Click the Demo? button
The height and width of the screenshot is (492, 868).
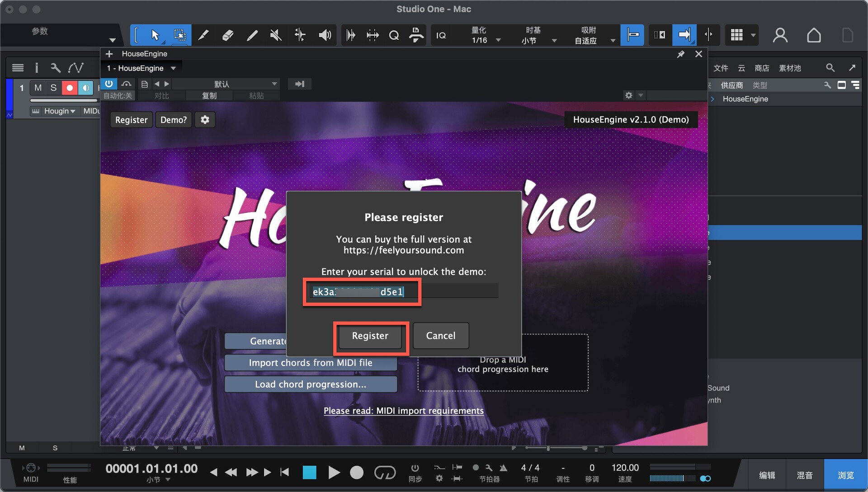pyautogui.click(x=174, y=120)
